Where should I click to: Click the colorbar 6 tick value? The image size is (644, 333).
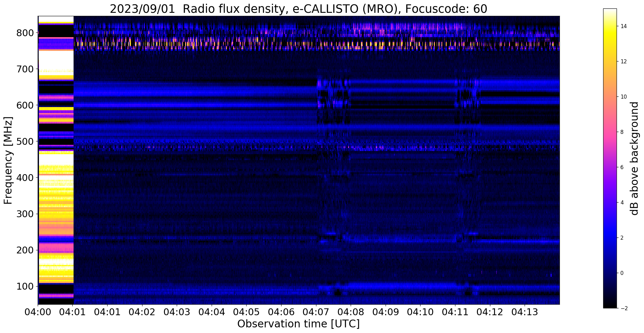[x=622, y=167]
